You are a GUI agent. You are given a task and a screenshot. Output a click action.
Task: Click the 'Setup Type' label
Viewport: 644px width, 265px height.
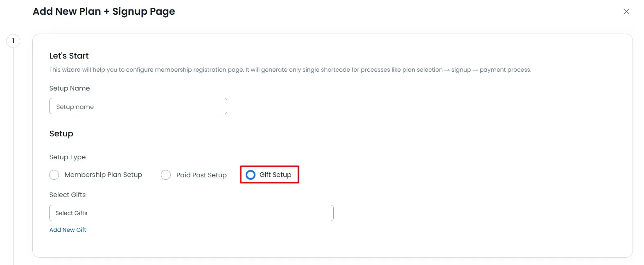[x=68, y=157]
